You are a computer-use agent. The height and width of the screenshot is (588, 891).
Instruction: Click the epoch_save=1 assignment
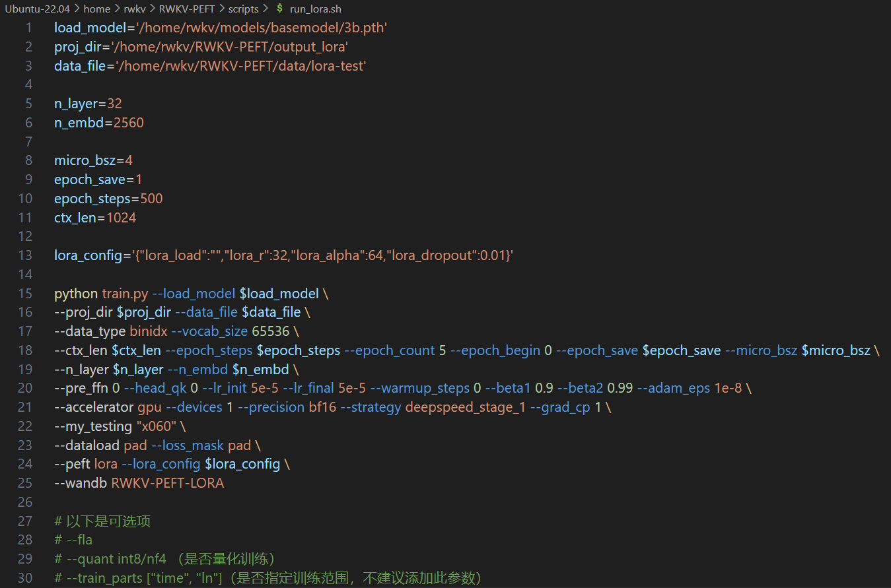[x=98, y=180]
